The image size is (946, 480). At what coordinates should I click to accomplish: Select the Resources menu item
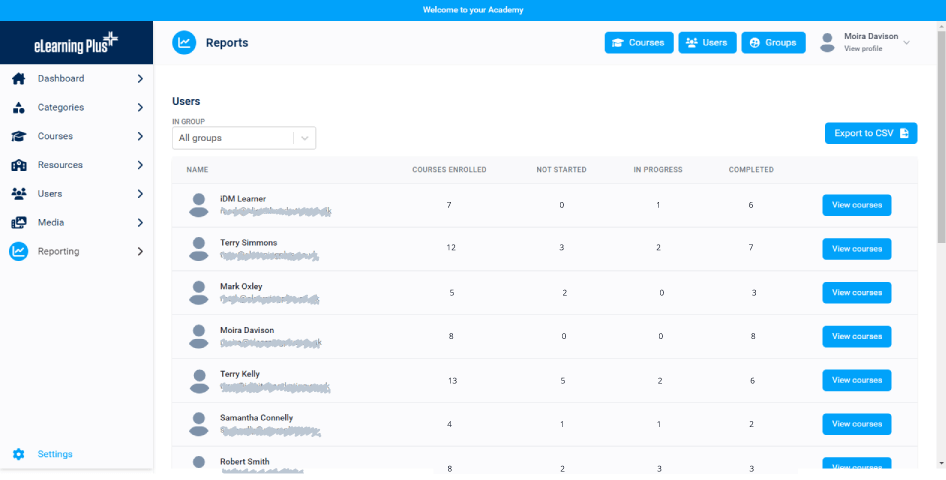(60, 165)
